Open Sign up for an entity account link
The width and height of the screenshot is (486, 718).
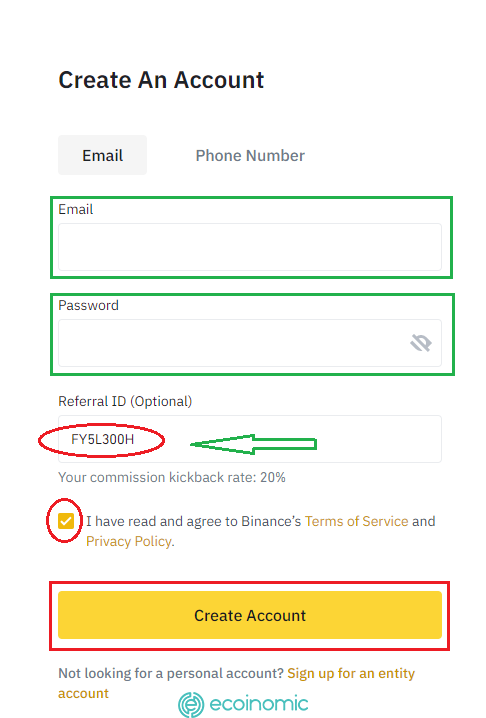(236, 683)
